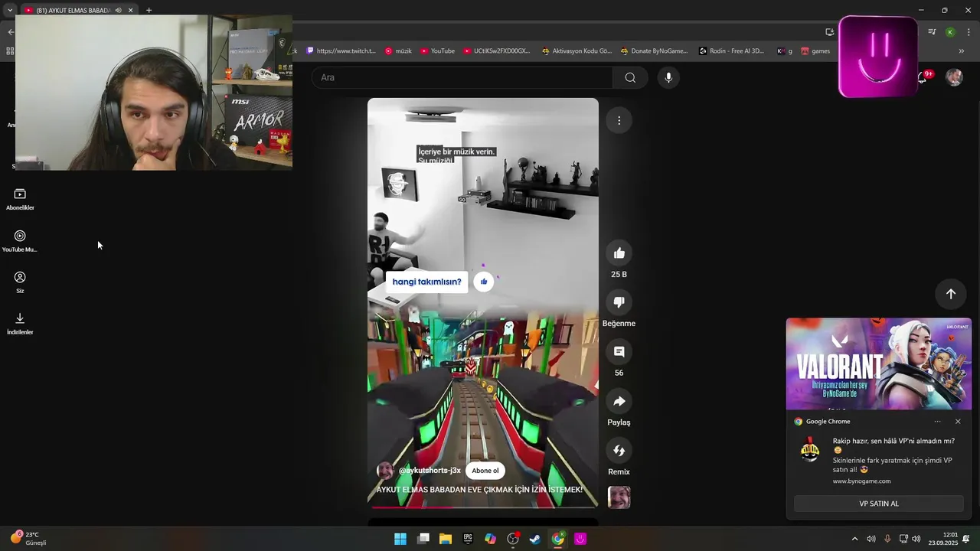
Task: Click the Short title AYKUT ELMAS BABADAN text
Action: [479, 489]
